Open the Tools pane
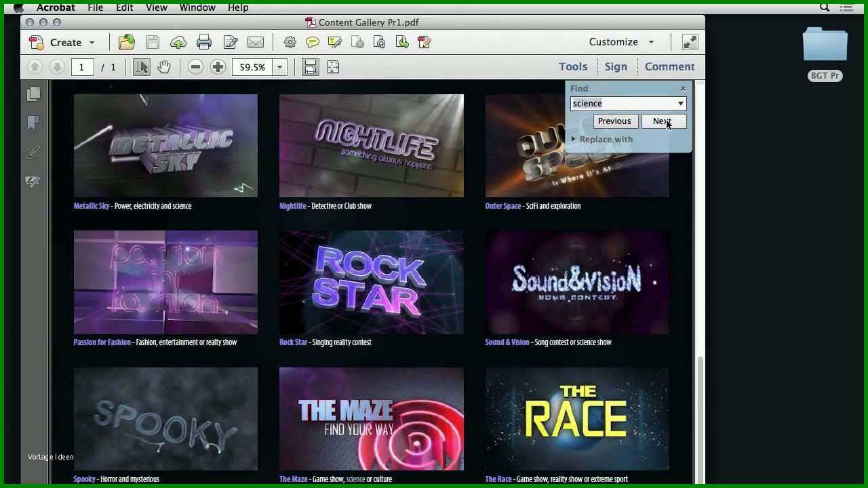Screen dimensions: 868x488 coord(573,66)
